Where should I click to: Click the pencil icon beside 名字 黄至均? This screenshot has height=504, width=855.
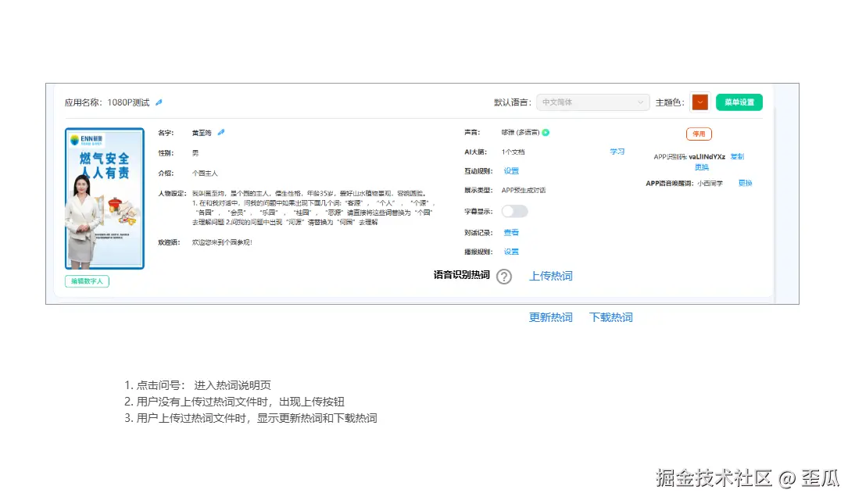pyautogui.click(x=220, y=131)
